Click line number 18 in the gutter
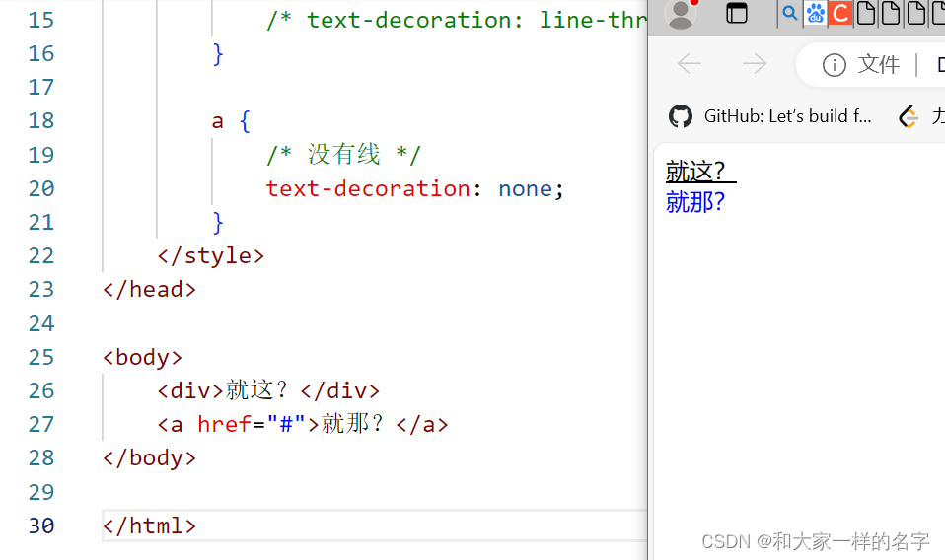 coord(41,121)
